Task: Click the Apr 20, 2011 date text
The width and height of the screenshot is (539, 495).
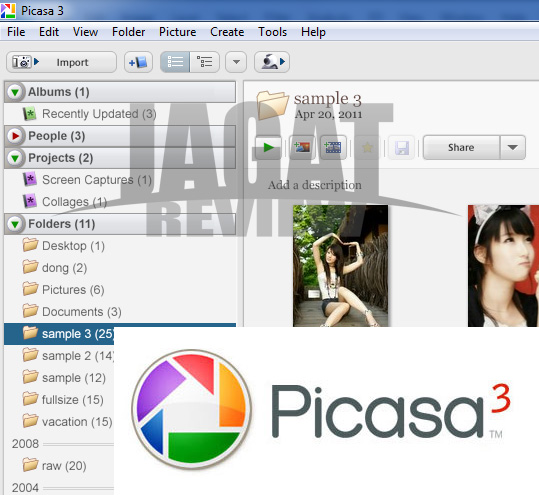Action: pos(328,114)
